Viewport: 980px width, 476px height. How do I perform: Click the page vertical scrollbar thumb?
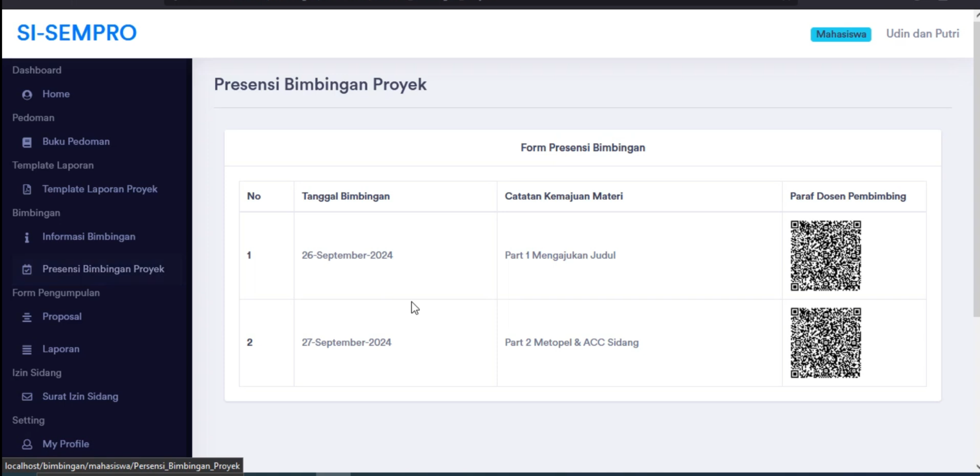click(x=977, y=169)
